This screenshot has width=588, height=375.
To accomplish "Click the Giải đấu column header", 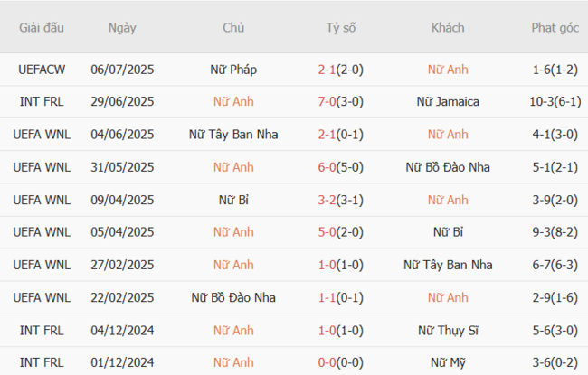I will pyautogui.click(x=42, y=28).
